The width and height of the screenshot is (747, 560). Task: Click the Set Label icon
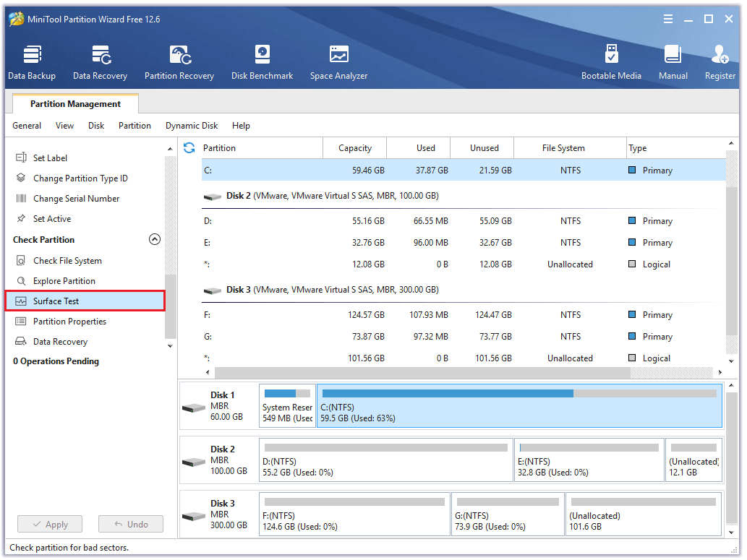21,158
